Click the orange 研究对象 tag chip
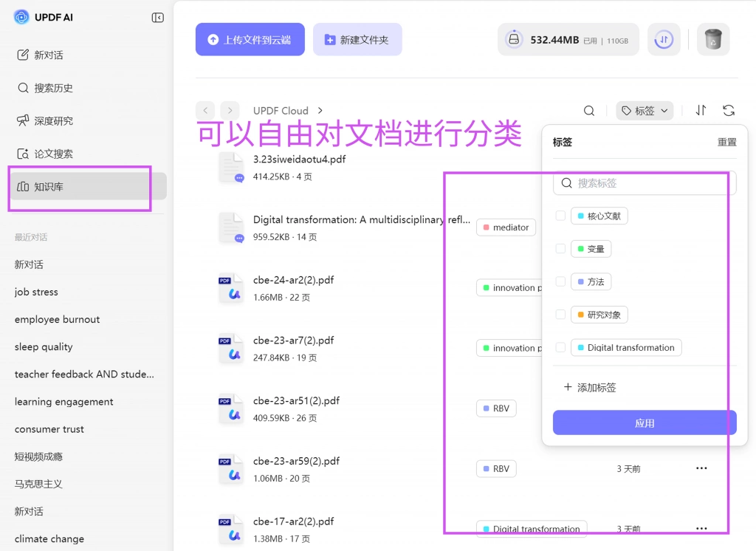 tap(599, 315)
